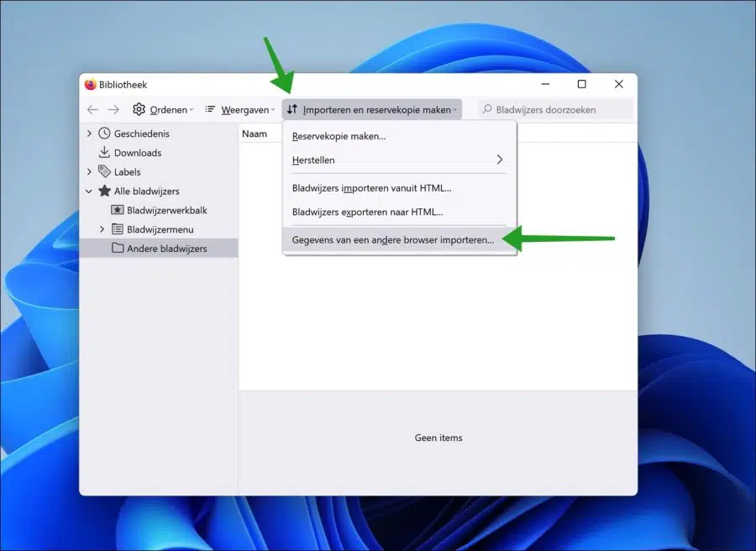The width and height of the screenshot is (756, 551).
Task: Open the Herstellen submenu
Action: [x=399, y=160]
